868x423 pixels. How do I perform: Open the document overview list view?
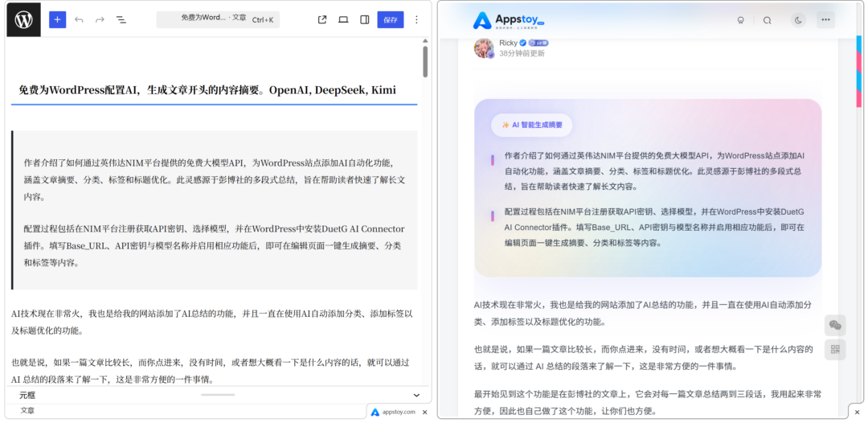pos(121,20)
